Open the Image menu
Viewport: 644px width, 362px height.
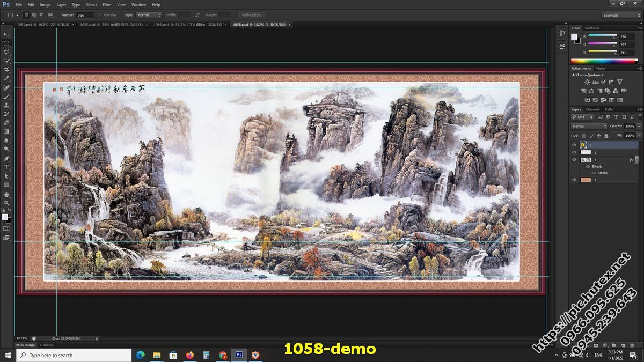(45, 5)
